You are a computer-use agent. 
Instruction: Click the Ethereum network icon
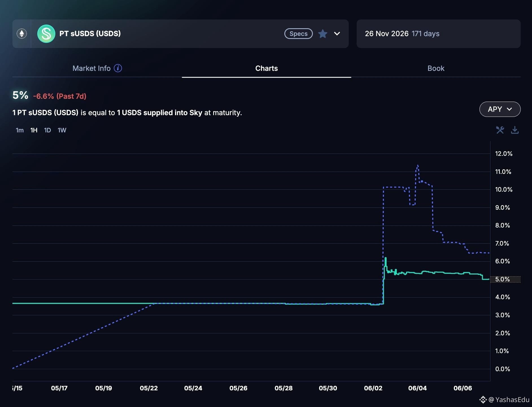[22, 34]
